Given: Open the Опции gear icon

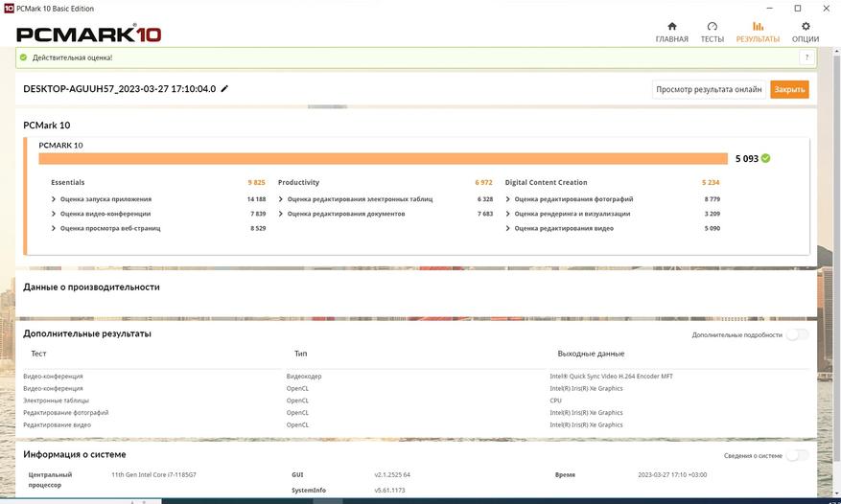Looking at the screenshot, I should point(806,26).
